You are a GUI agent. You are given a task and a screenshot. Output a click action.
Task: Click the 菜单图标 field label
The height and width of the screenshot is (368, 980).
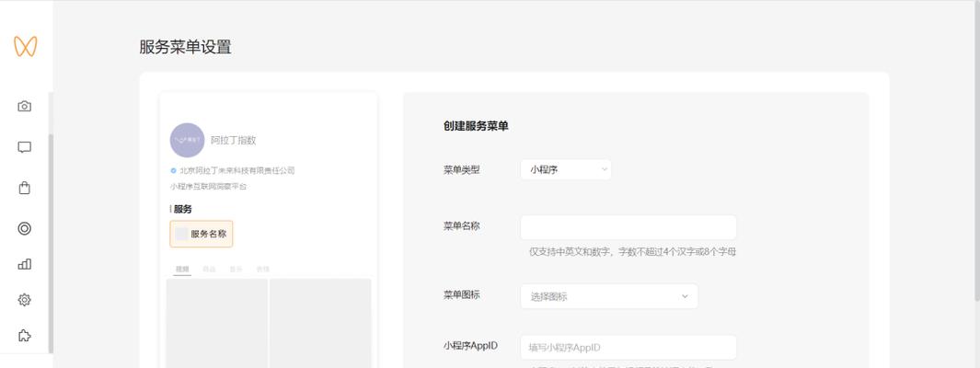[461, 294]
